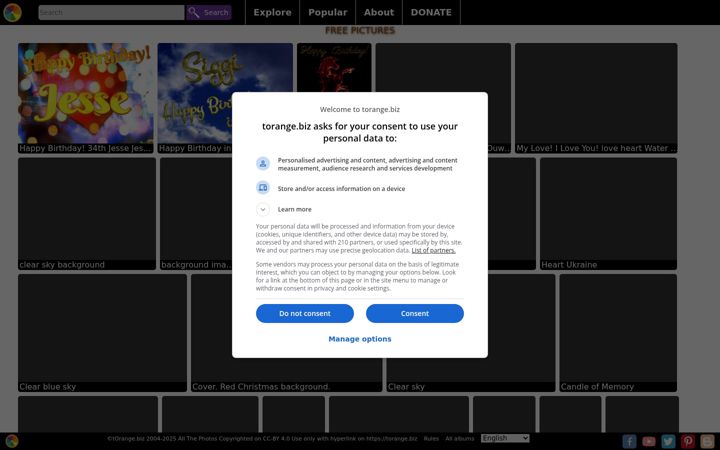Click the Rules link in footer
720x450 pixels.
coord(431,439)
